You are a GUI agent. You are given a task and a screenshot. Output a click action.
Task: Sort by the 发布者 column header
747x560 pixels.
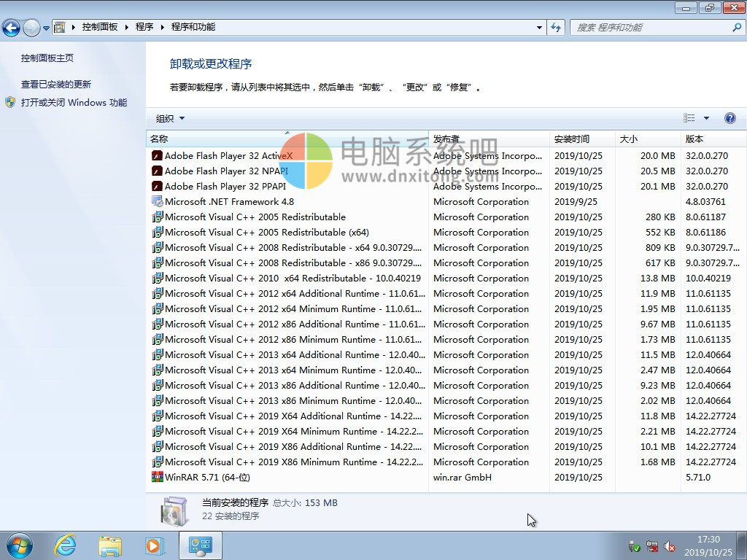click(489, 139)
